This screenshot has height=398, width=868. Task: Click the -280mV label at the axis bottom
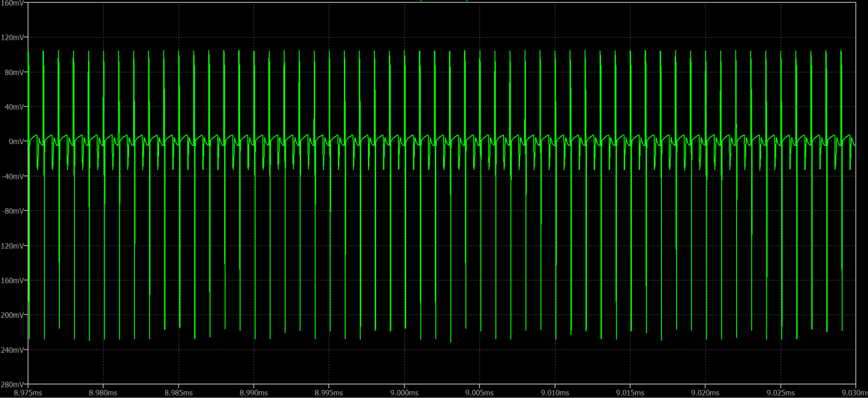13,384
